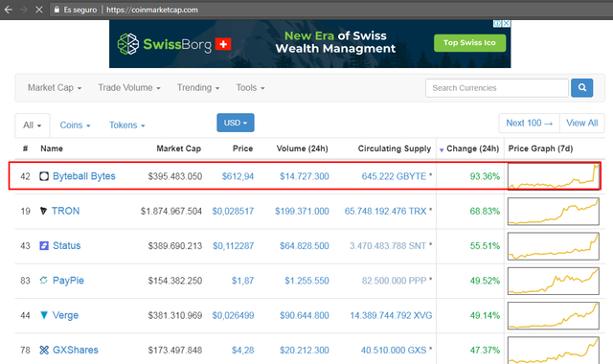This screenshot has height=364, width=613.
Task: Expand the Coins filter dropdown
Action: coord(75,125)
